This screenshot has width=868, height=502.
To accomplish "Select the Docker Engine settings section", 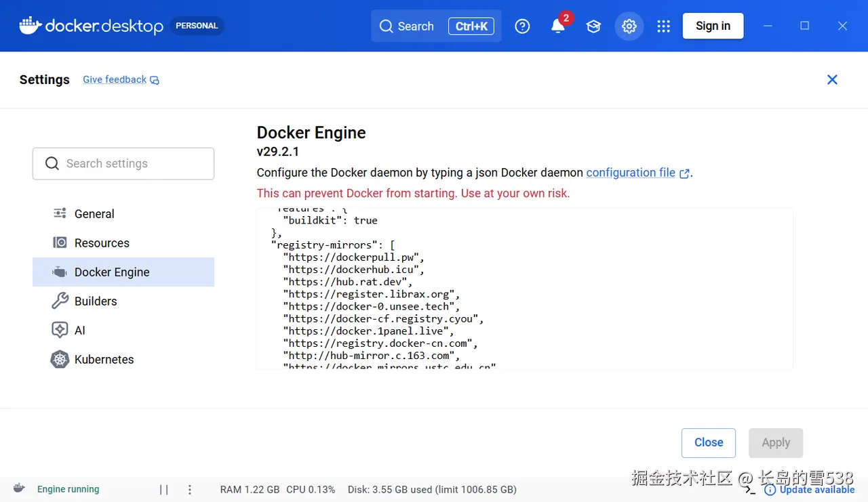I will (123, 272).
